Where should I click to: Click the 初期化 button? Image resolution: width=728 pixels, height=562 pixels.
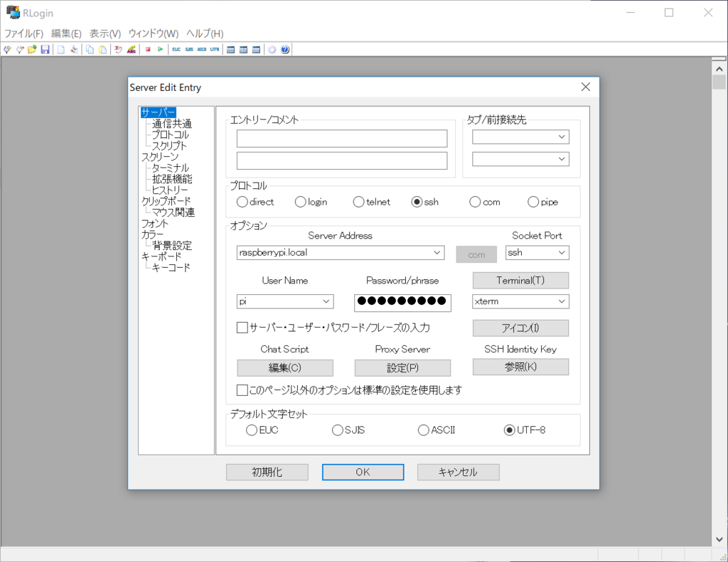pos(267,472)
